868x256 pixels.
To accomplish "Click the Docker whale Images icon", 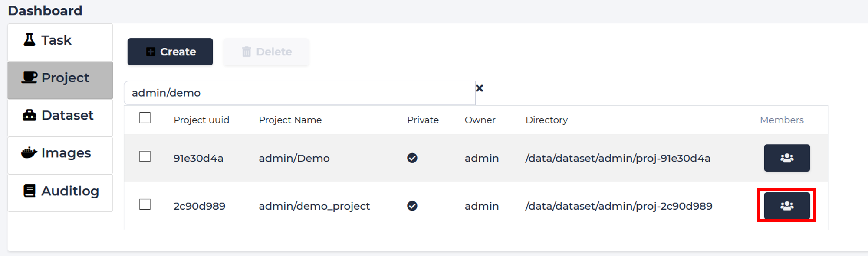I will pos(29,152).
